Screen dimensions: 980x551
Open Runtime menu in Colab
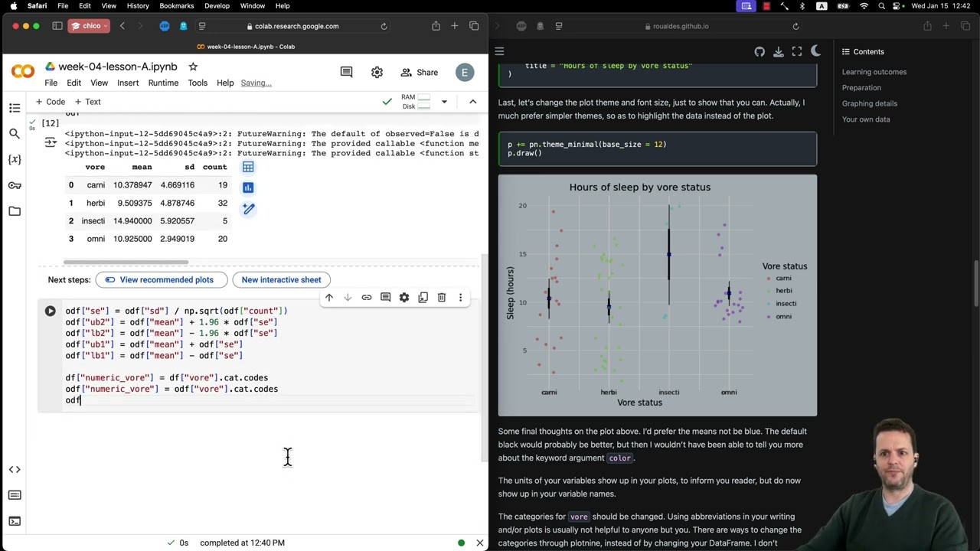[x=163, y=83]
